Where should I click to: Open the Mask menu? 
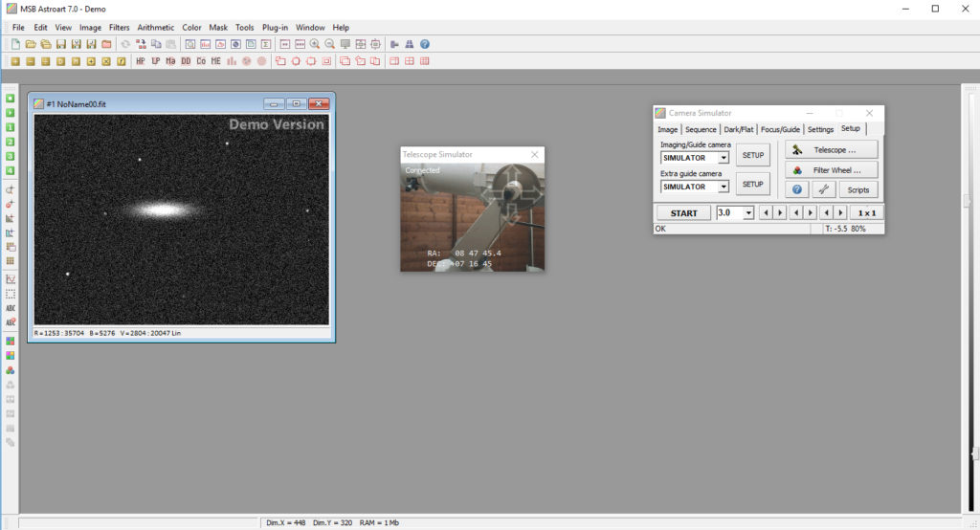pyautogui.click(x=218, y=28)
